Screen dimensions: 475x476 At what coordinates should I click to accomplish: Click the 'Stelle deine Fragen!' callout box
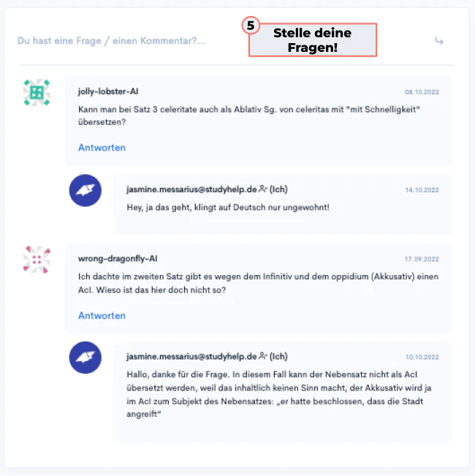[x=313, y=39]
